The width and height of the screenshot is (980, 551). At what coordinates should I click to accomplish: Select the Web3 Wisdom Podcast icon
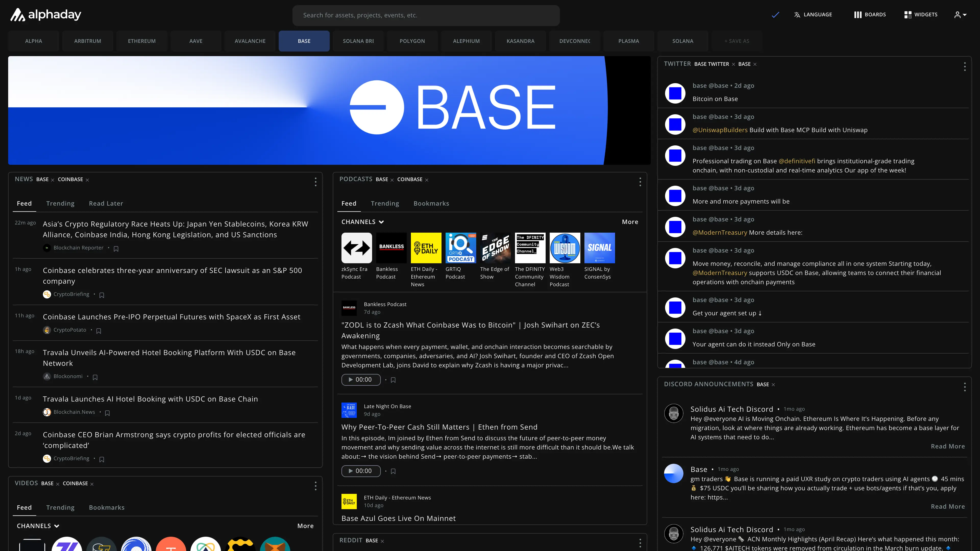pyautogui.click(x=565, y=248)
